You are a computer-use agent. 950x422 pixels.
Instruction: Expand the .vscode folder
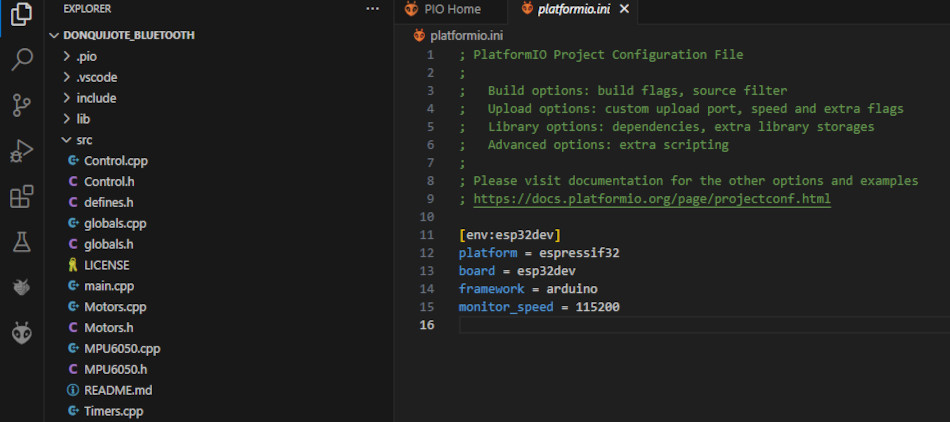point(96,77)
